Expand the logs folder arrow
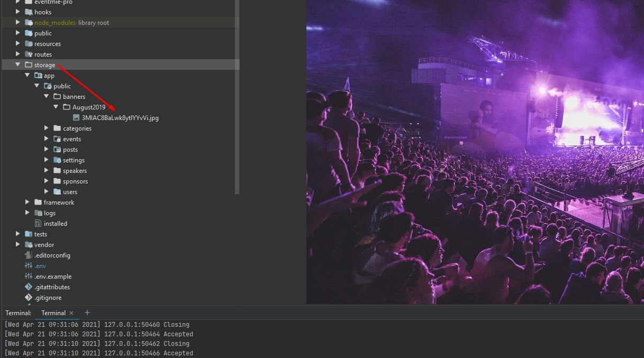Image resolution: width=644 pixels, height=358 pixels. pos(28,213)
